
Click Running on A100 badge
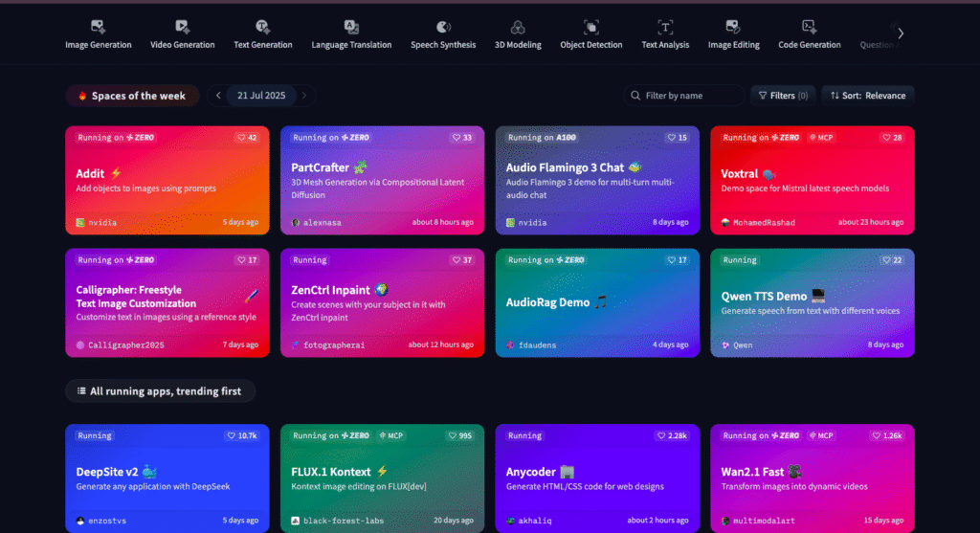tap(542, 138)
